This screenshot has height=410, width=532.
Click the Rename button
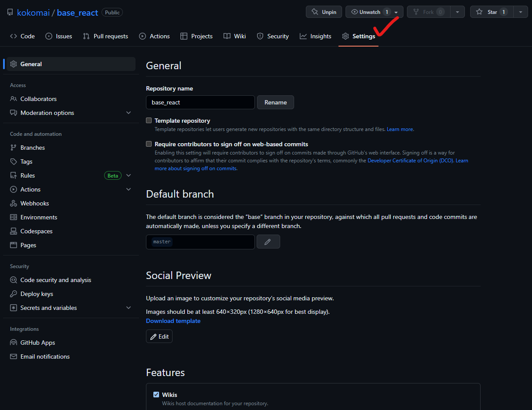(x=275, y=102)
